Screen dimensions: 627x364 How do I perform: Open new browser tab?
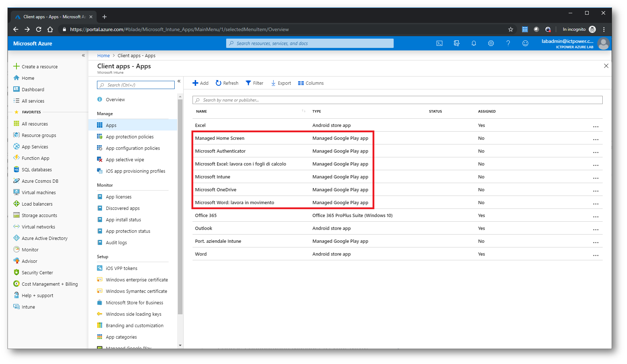click(104, 17)
